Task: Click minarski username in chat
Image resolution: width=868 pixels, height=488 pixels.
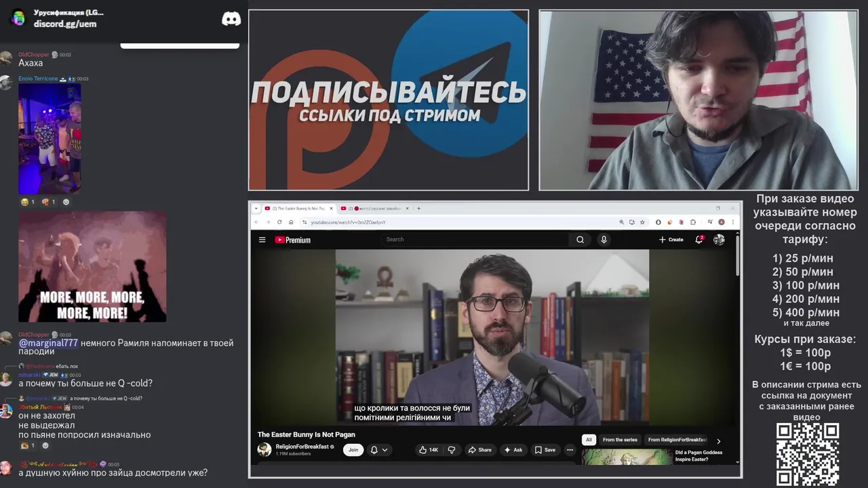Action: coord(29,375)
